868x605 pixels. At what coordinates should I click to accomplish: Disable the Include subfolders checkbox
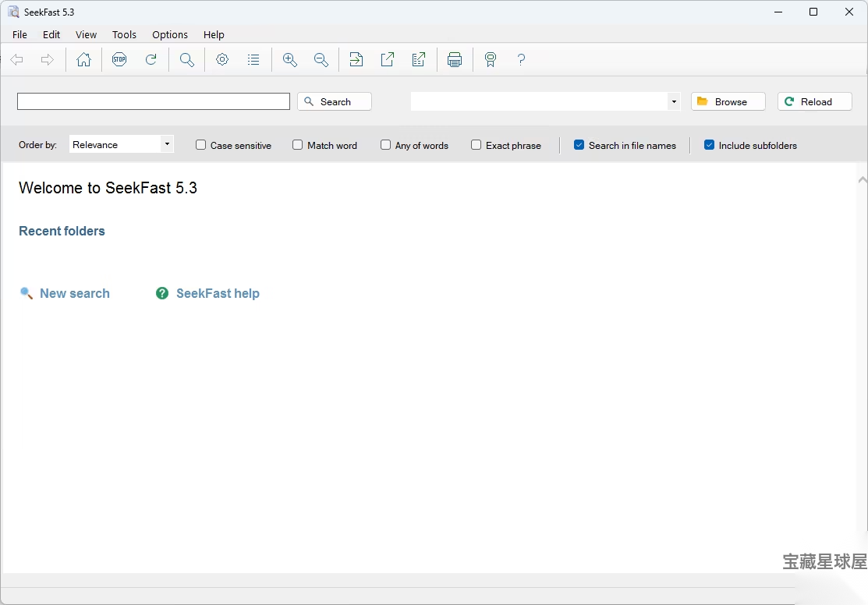pos(709,144)
